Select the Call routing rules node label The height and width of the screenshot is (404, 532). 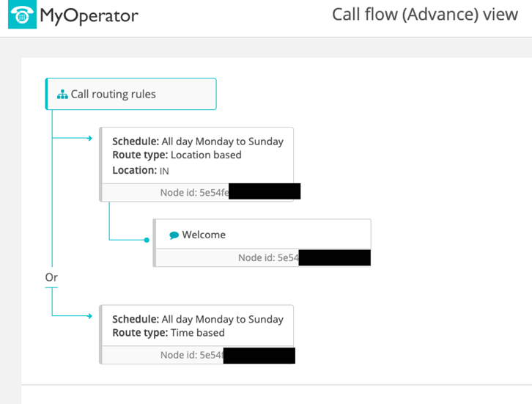(113, 95)
